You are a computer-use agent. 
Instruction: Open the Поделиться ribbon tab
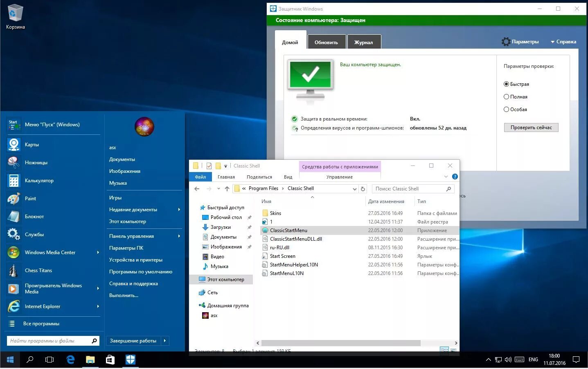point(259,177)
